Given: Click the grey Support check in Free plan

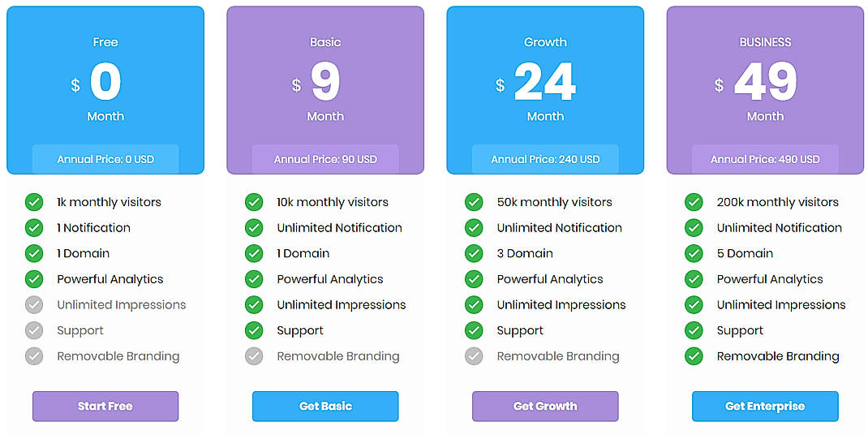Looking at the screenshot, I should click(x=34, y=330).
